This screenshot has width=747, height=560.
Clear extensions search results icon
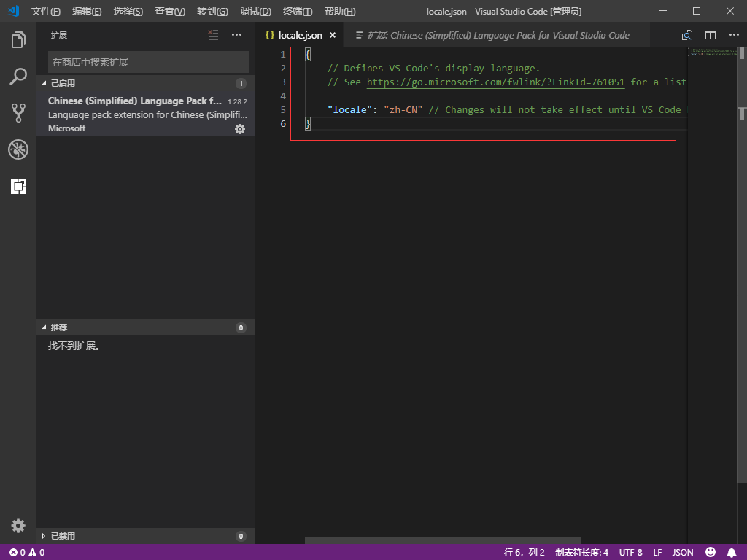click(213, 35)
